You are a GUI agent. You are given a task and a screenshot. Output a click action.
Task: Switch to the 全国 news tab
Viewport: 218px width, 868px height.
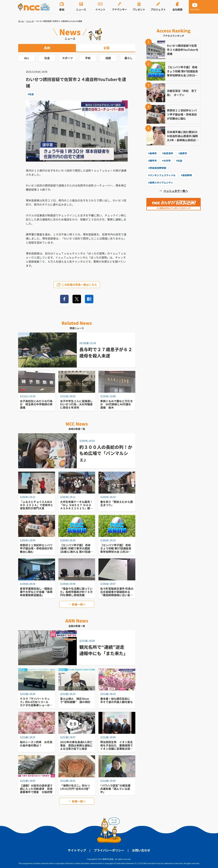click(106, 48)
